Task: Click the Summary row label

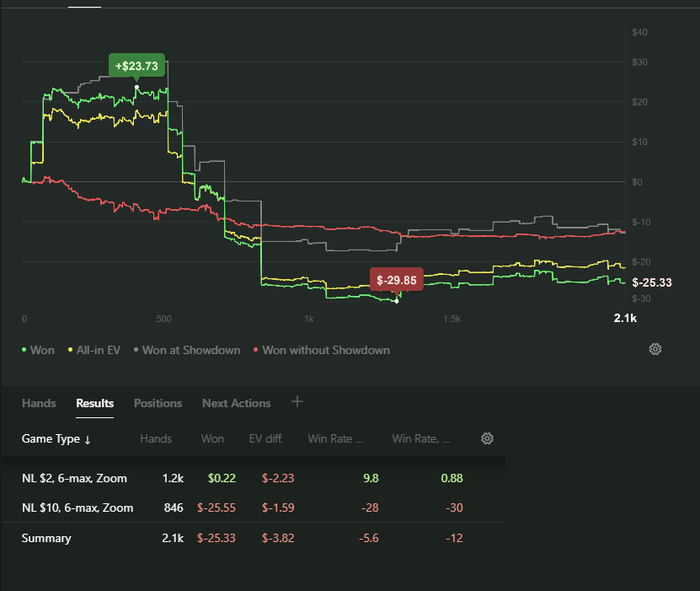Action: 46,538
